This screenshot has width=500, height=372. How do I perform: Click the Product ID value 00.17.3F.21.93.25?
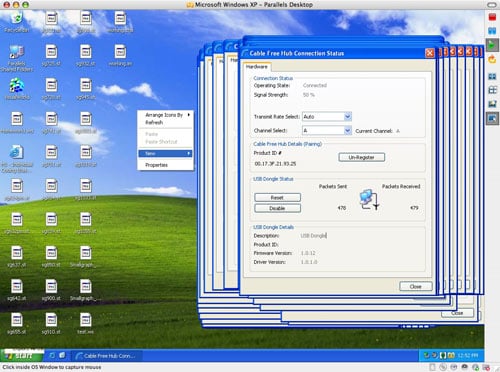click(x=275, y=164)
